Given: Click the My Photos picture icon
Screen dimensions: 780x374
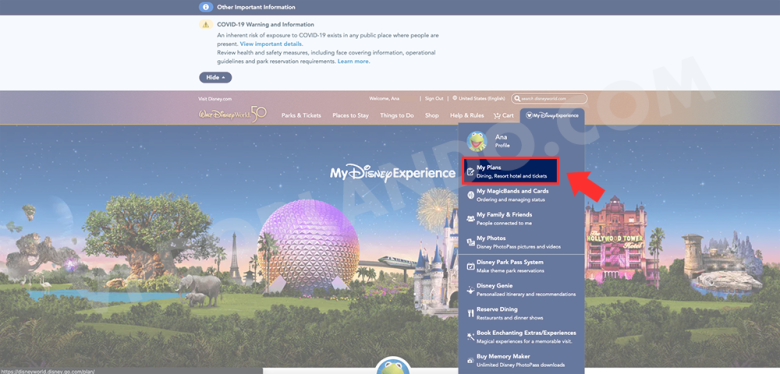Looking at the screenshot, I should (x=470, y=242).
